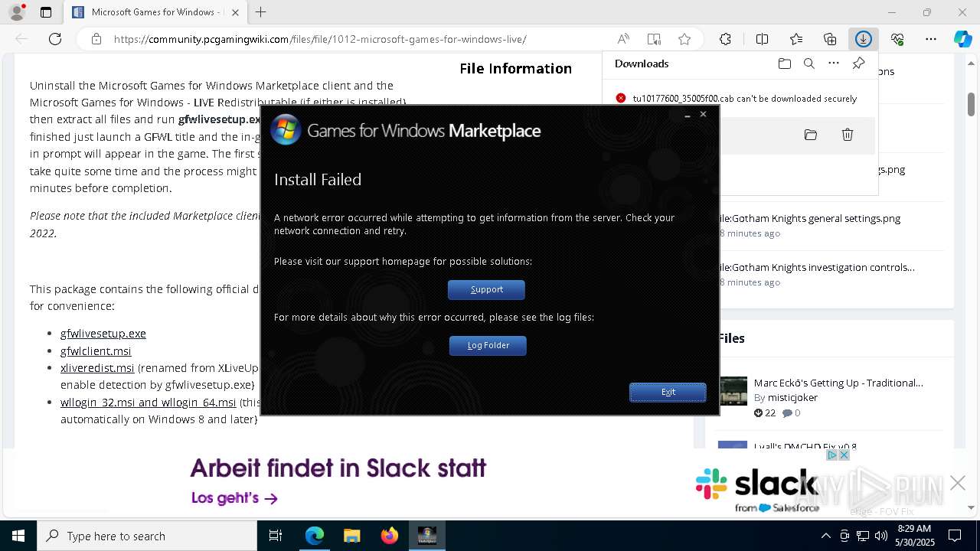
Task: Click the taskbar search box
Action: [x=147, y=536]
